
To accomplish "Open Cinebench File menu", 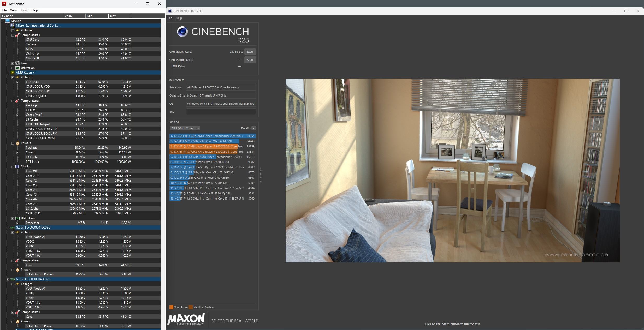I will point(170,18).
